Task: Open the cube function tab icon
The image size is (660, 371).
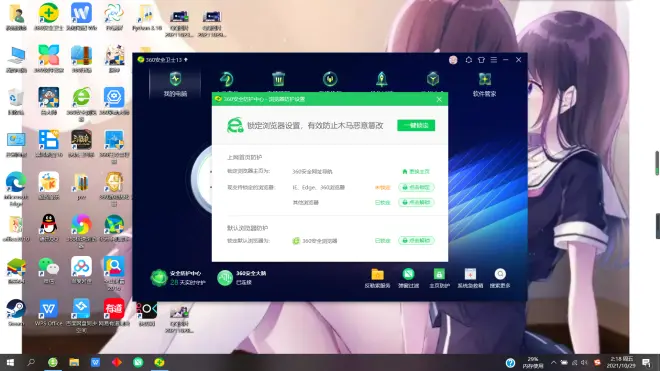Action: [433, 79]
